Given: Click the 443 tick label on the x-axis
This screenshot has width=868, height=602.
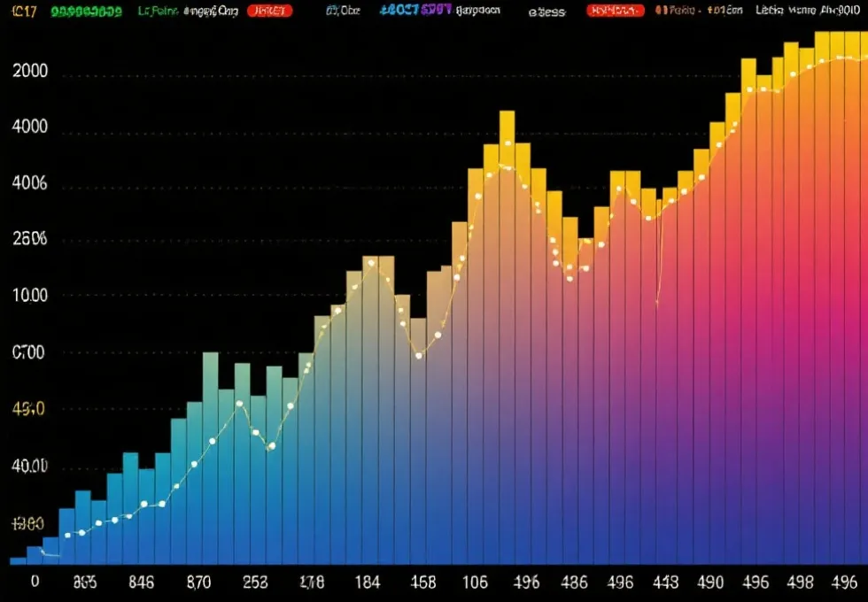Looking at the screenshot, I should tap(664, 583).
